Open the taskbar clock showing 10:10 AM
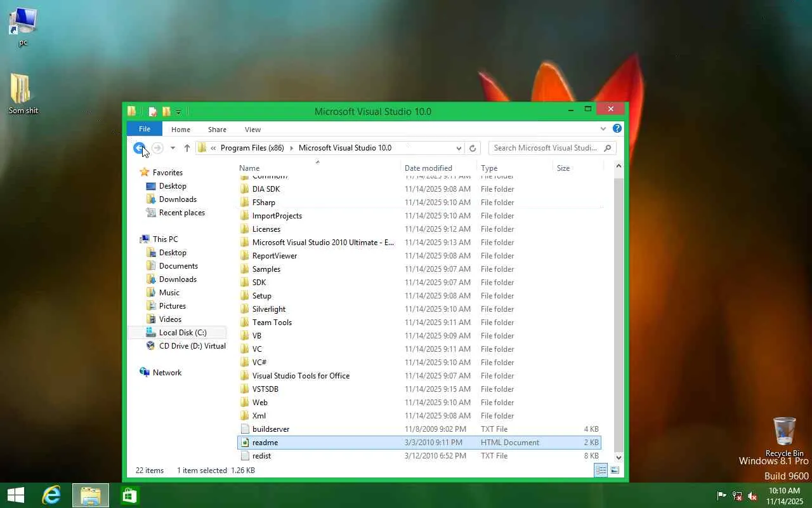This screenshot has height=508, width=812. [785, 496]
